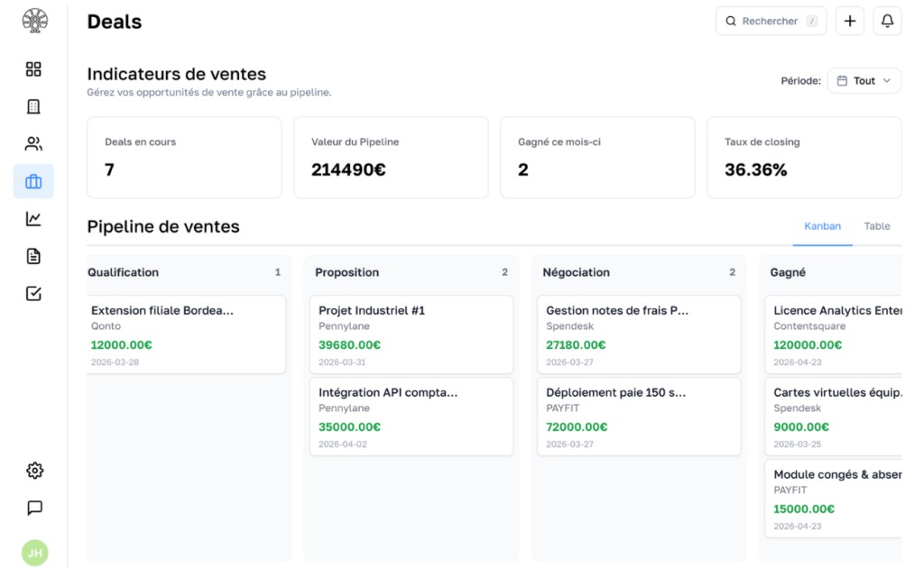
Task: Create a new item with the plus button
Action: coord(849,20)
